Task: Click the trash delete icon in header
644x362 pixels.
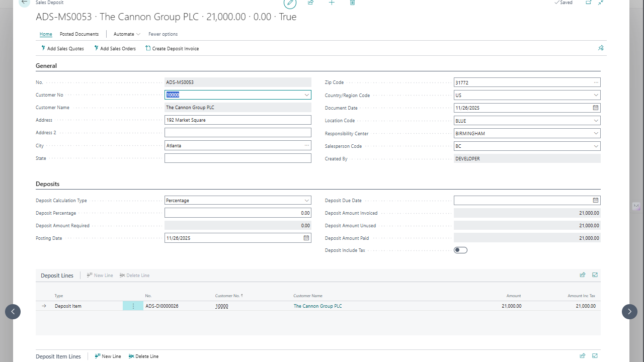Action: tap(352, 3)
